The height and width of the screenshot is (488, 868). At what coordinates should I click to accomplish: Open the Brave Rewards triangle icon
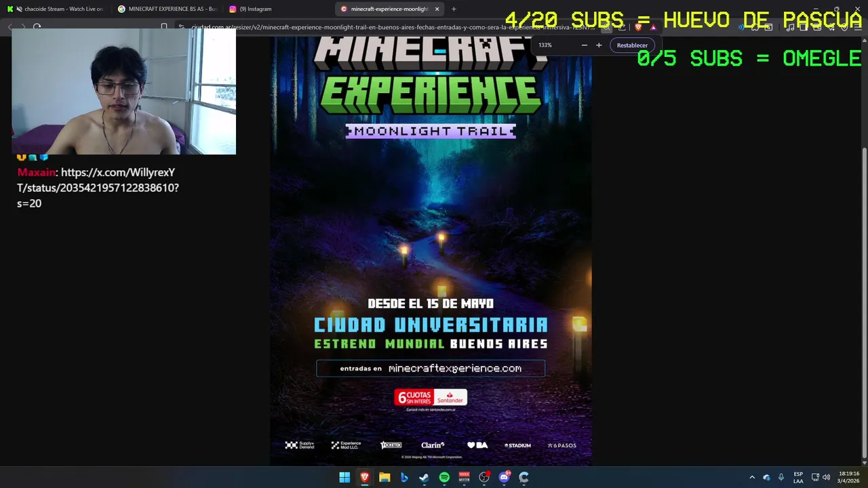click(653, 27)
